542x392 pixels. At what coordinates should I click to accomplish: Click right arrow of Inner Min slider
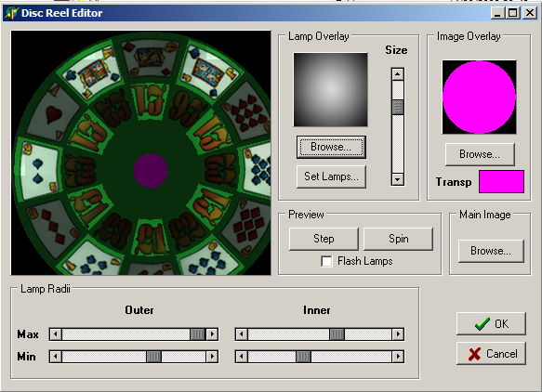tap(398, 357)
